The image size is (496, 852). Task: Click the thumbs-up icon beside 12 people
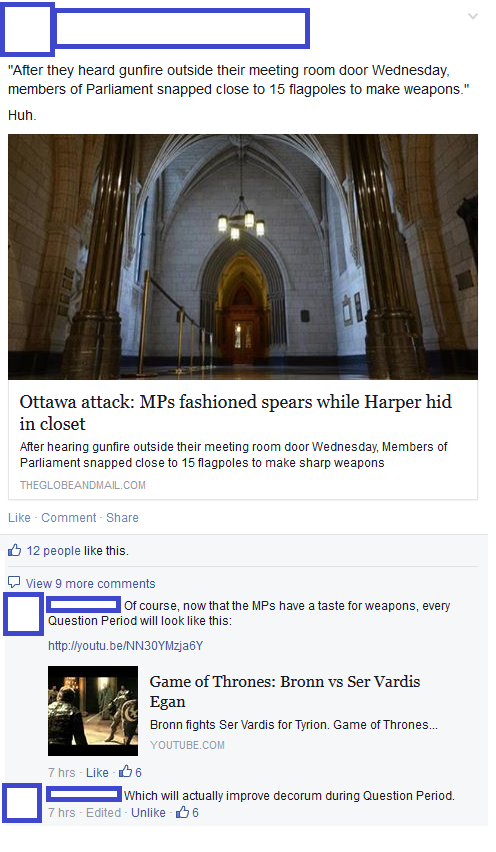tap(15, 550)
